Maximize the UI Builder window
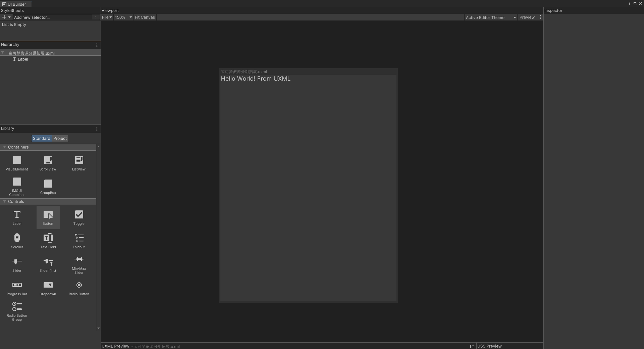644x349 pixels. point(635,3)
